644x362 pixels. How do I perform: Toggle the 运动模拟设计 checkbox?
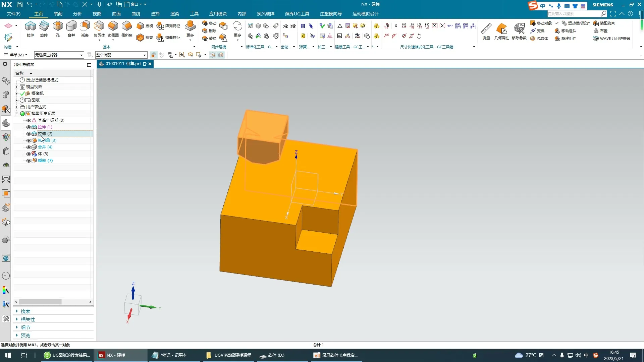coord(557,23)
